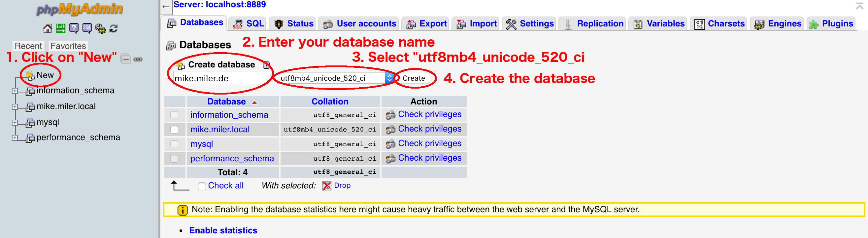The height and width of the screenshot is (238, 868).
Task: Collapse all navigation tree items icon
Action: click(125, 59)
